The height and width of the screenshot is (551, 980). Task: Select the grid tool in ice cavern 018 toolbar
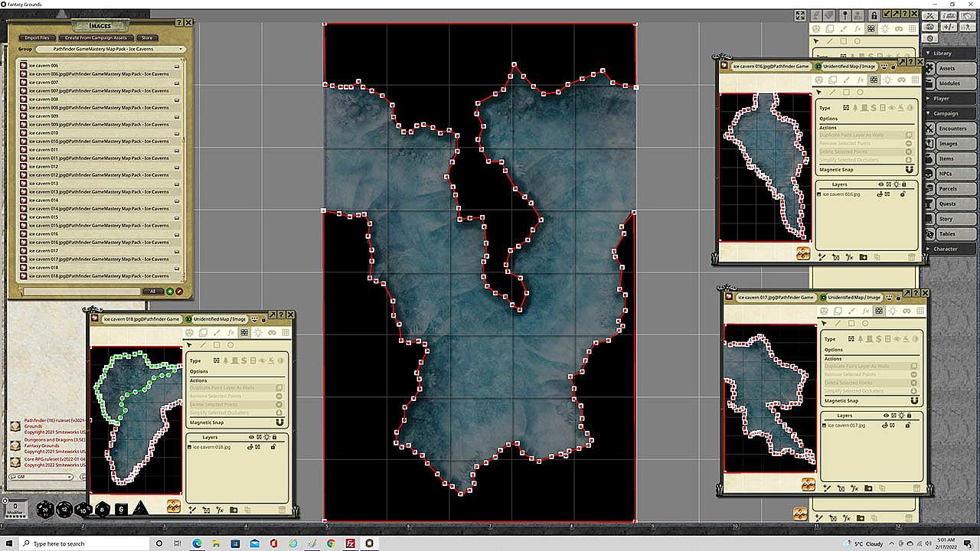(286, 333)
